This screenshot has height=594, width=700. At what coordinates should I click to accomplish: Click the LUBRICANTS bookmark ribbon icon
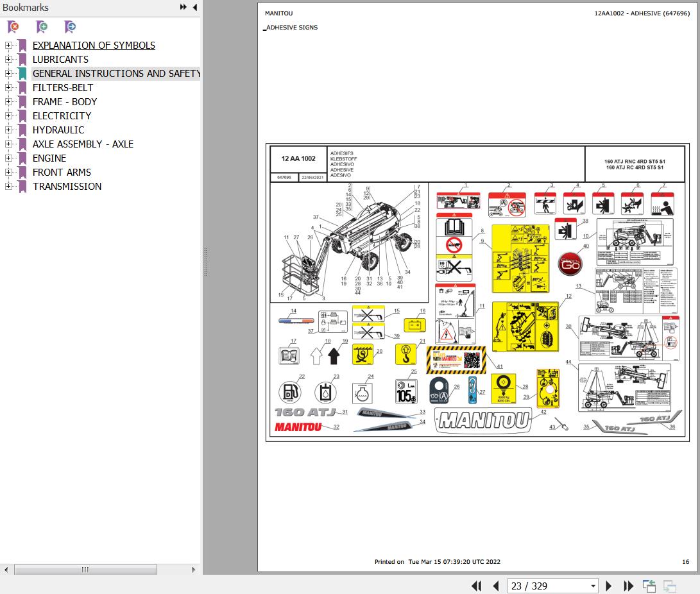pyautogui.click(x=22, y=60)
